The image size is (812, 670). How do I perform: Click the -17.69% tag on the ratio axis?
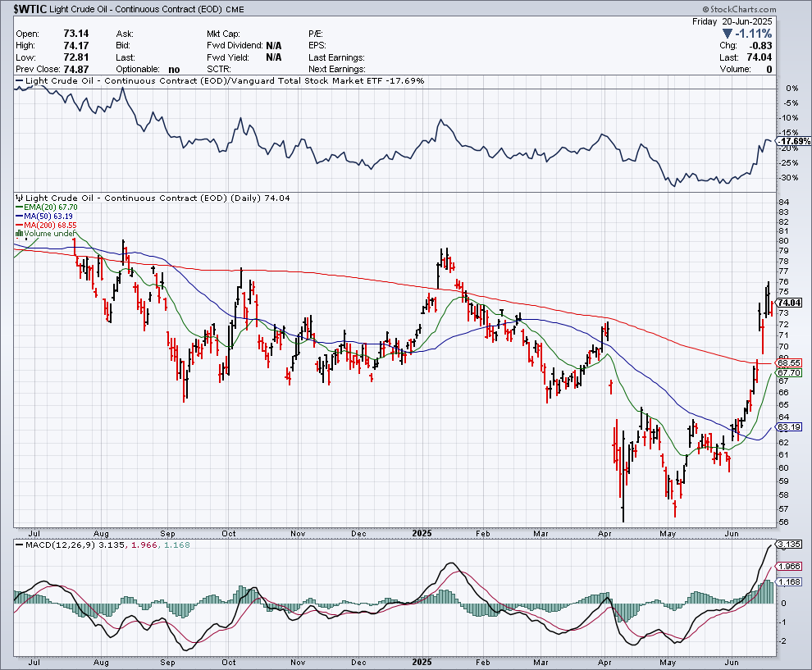point(795,141)
